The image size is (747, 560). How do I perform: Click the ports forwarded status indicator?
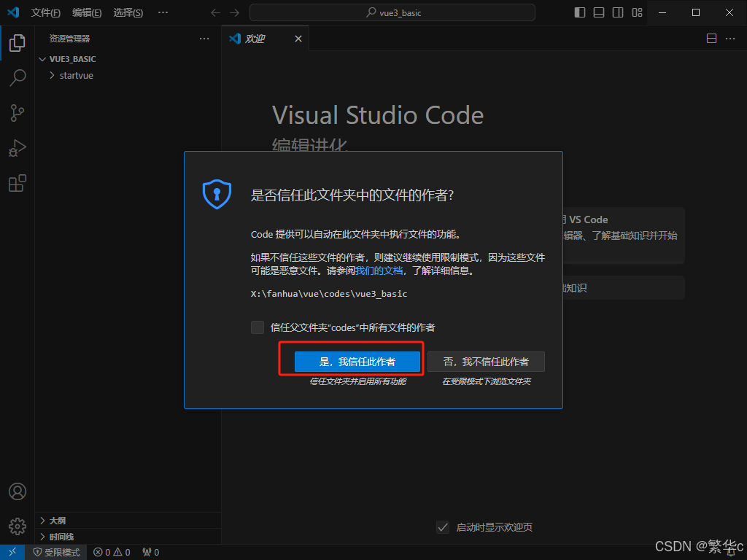pyautogui.click(x=150, y=553)
